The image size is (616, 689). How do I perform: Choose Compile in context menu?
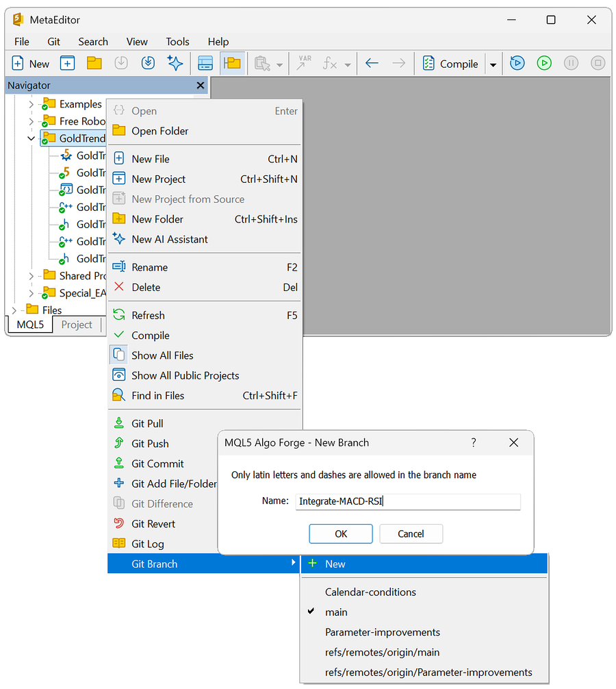pos(205,336)
